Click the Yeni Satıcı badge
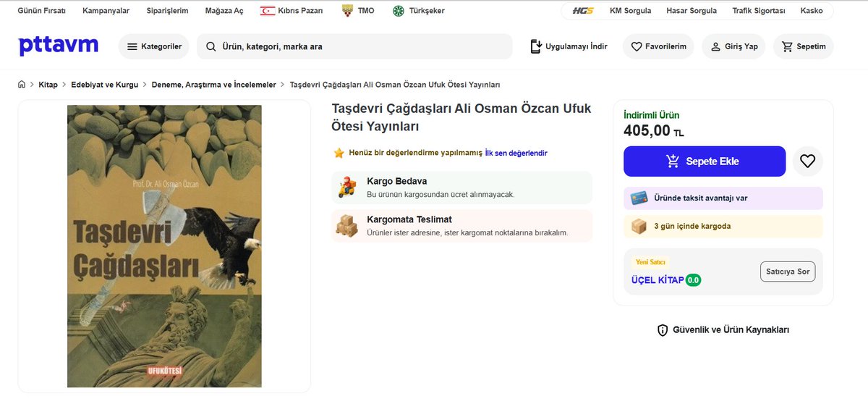This screenshot has height=412, width=868. pyautogui.click(x=650, y=262)
